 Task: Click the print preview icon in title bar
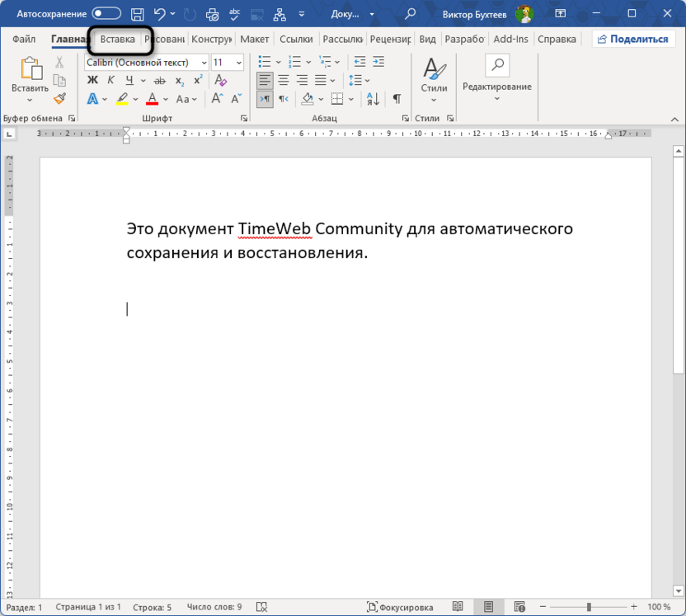[212, 14]
